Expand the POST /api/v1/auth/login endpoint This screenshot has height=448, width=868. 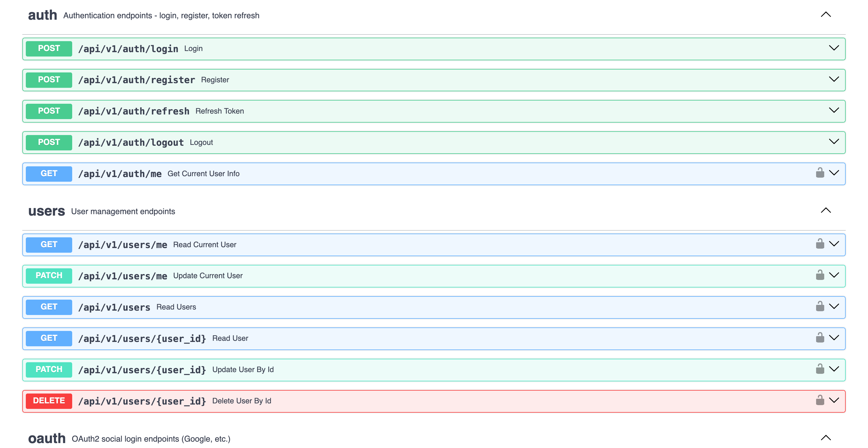(x=835, y=48)
